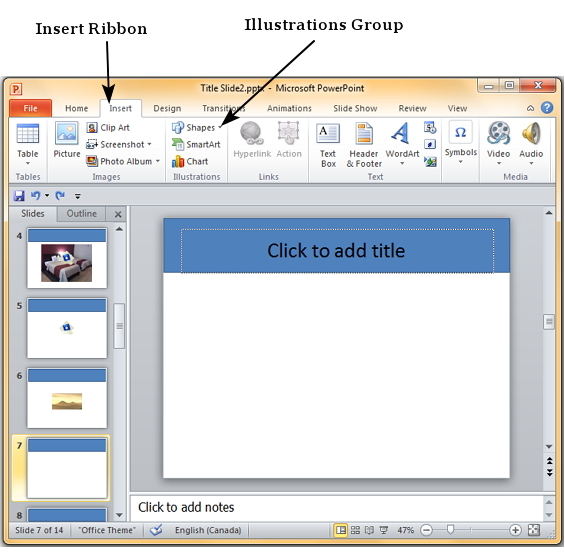
Task: Click the PowerPoint application icon in title bar
Action: pyautogui.click(x=17, y=89)
